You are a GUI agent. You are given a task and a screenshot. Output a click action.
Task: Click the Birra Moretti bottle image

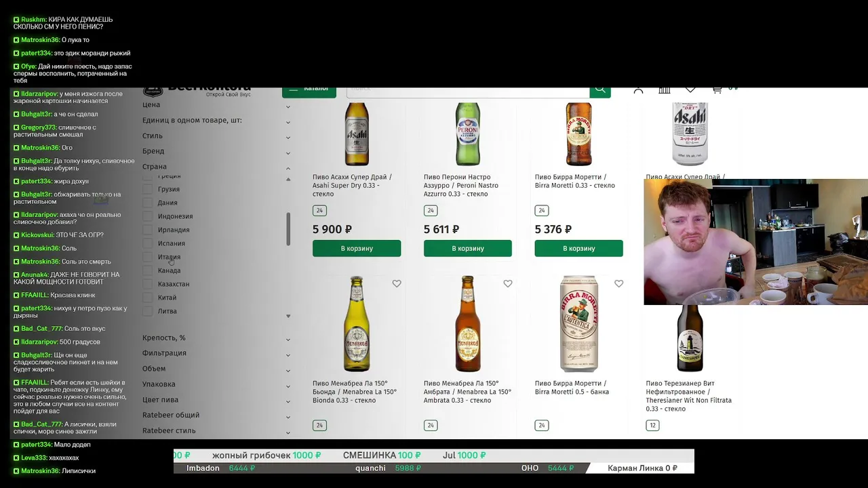[578, 134]
